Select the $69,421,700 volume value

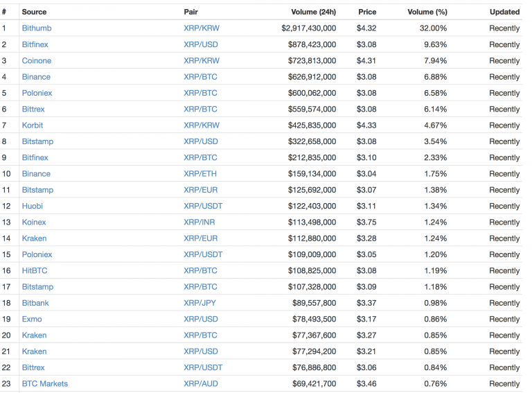point(314,384)
